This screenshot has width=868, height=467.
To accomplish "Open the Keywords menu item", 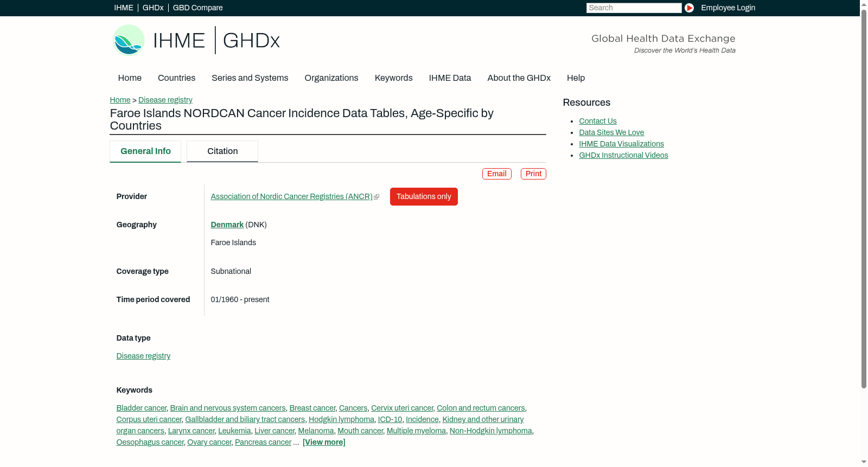I will (x=394, y=78).
